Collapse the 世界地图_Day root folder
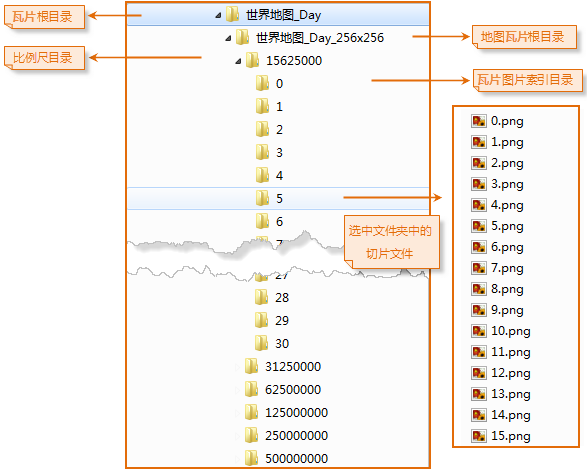The image size is (587, 469). tap(218, 15)
